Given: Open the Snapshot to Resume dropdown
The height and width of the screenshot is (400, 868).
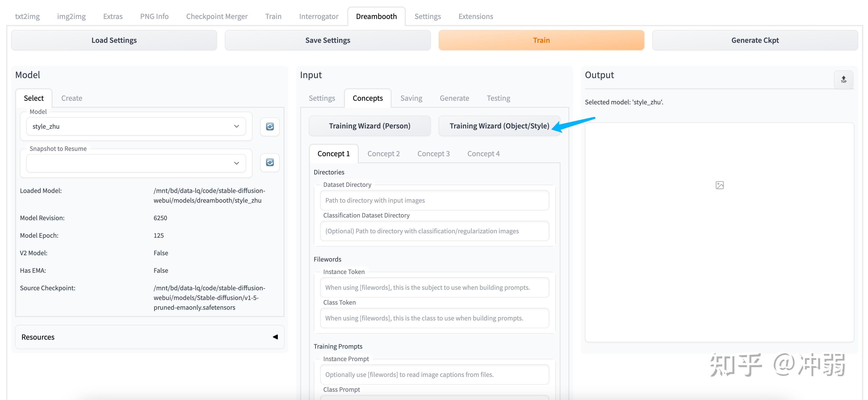Looking at the screenshot, I should click(136, 163).
